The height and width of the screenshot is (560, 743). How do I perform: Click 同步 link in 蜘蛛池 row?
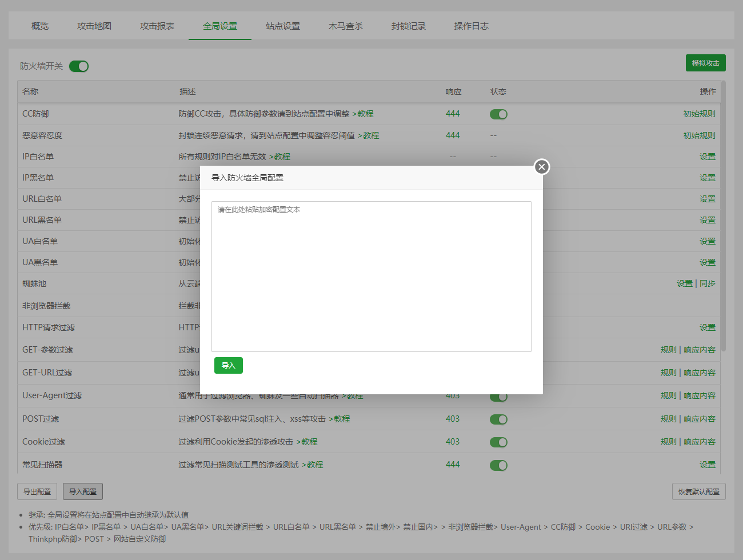point(708,283)
